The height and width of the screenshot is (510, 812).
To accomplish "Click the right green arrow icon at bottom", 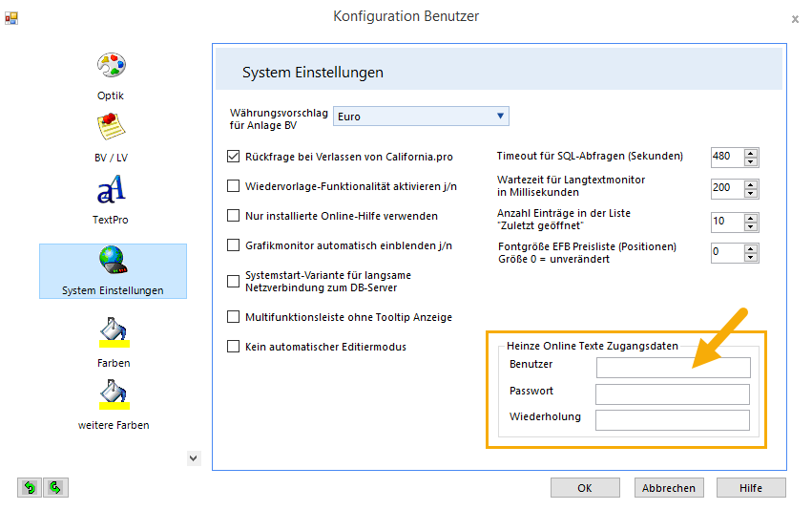I will (55, 488).
